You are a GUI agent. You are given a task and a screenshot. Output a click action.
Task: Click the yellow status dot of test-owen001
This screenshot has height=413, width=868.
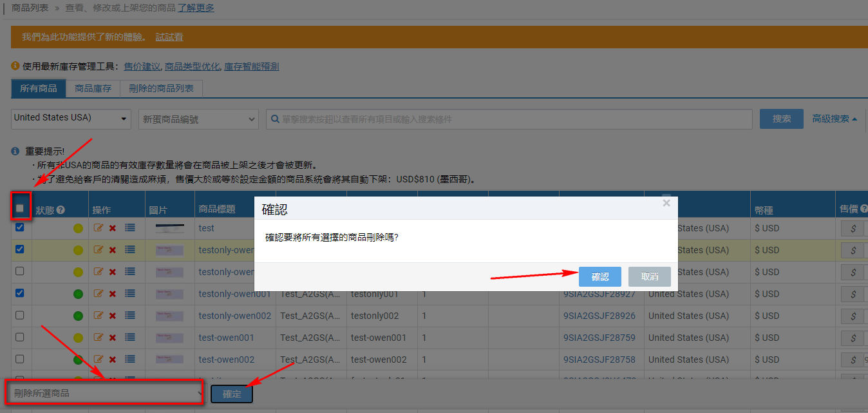click(x=78, y=338)
